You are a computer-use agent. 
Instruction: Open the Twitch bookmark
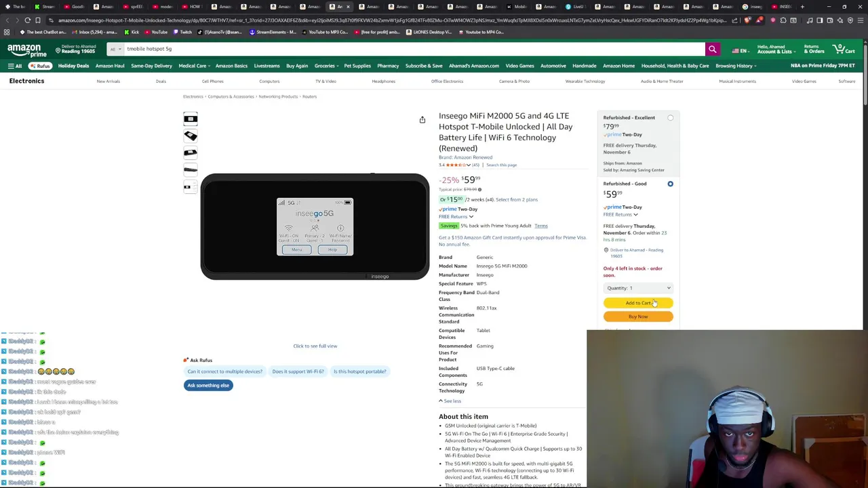182,32
